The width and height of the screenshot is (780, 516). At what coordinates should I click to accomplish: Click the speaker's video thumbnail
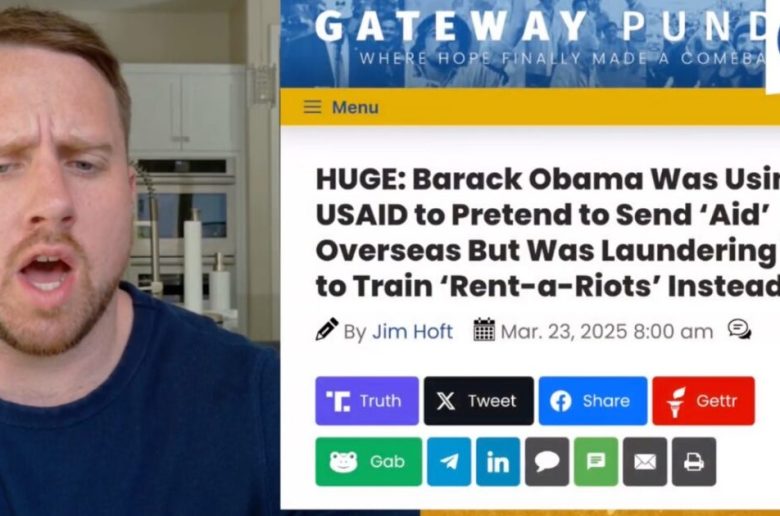tap(139, 258)
